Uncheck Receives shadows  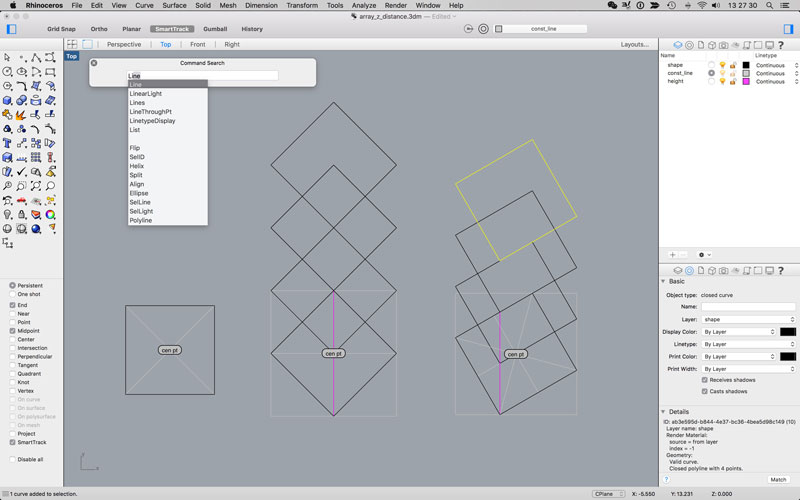(705, 380)
